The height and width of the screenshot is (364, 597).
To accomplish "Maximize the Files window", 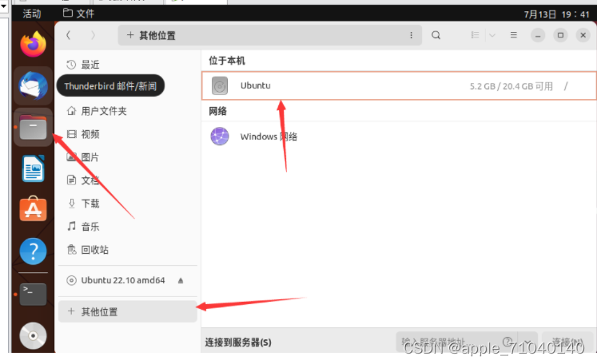I will click(560, 35).
